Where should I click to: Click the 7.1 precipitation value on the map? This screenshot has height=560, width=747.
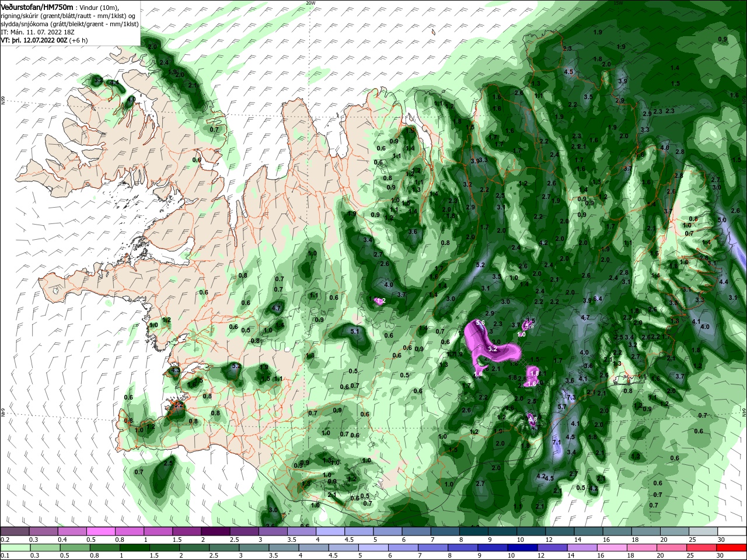click(556, 443)
